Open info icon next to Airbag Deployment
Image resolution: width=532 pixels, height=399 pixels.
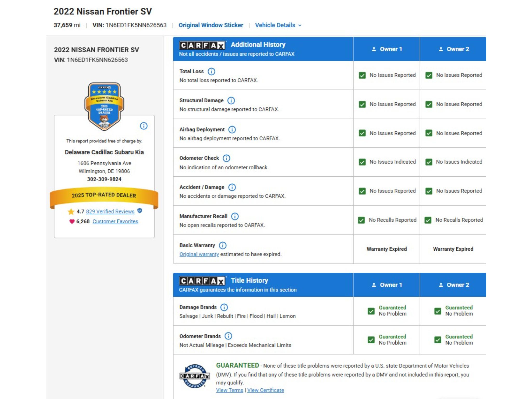232,130
